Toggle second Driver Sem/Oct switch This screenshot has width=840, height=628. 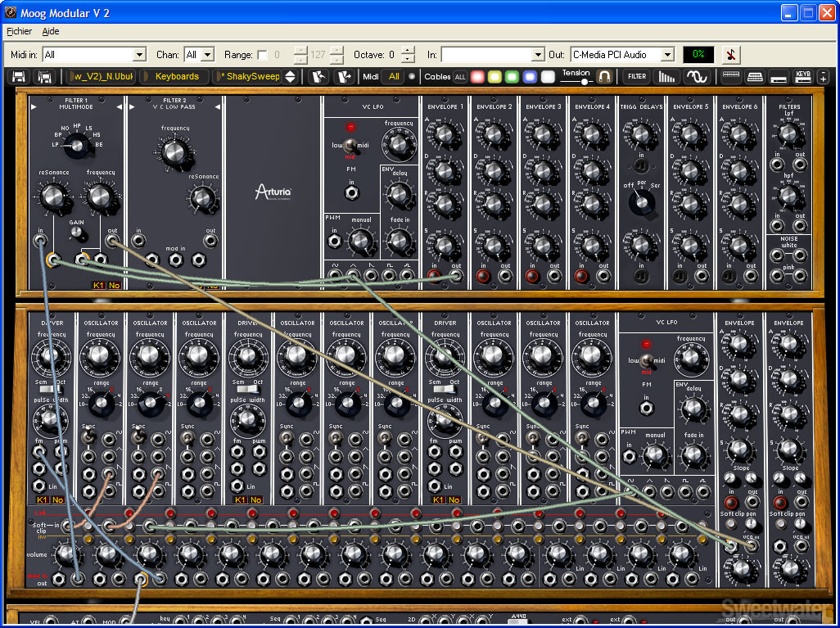click(x=247, y=390)
